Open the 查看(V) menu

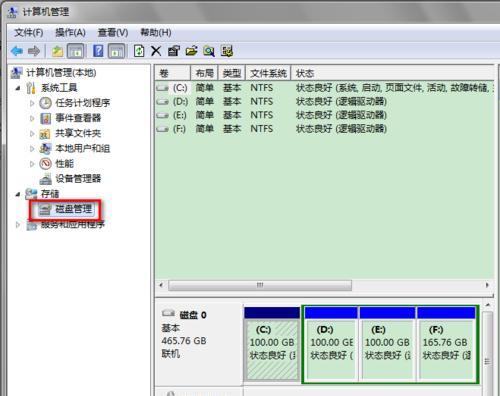point(113,33)
